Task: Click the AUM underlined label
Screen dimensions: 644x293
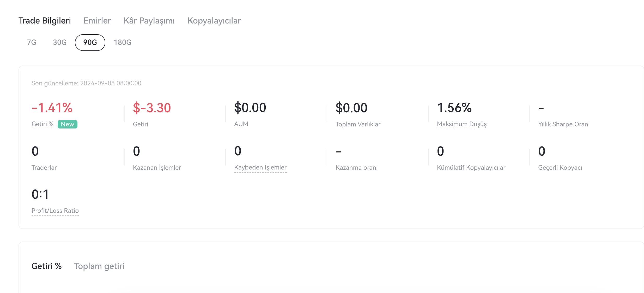Action: pos(241,124)
